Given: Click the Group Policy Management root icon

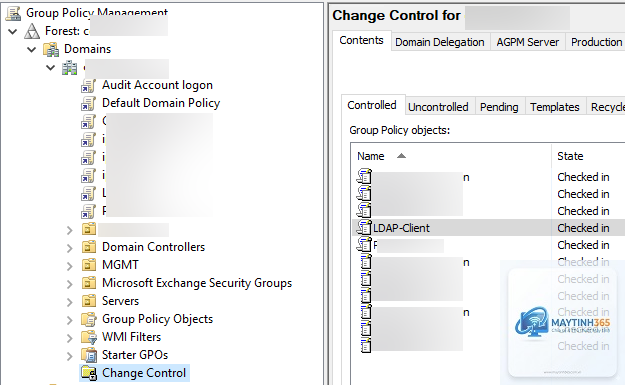Looking at the screenshot, I should click(x=14, y=13).
